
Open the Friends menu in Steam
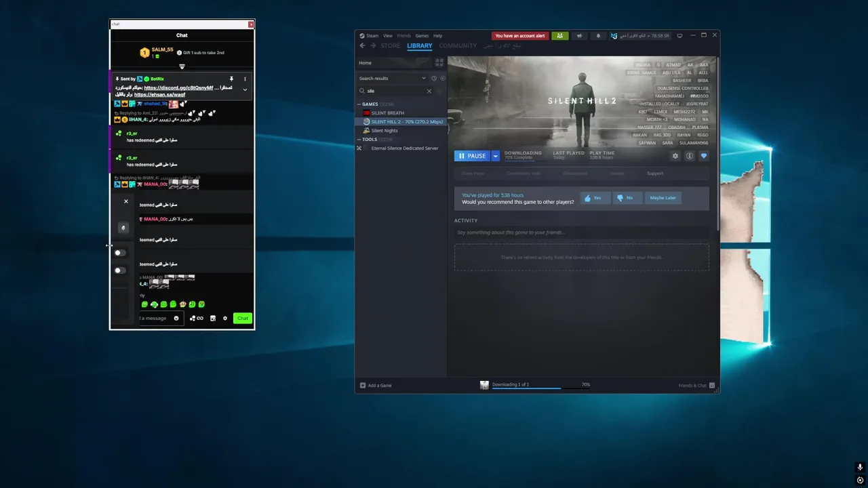[x=404, y=36]
